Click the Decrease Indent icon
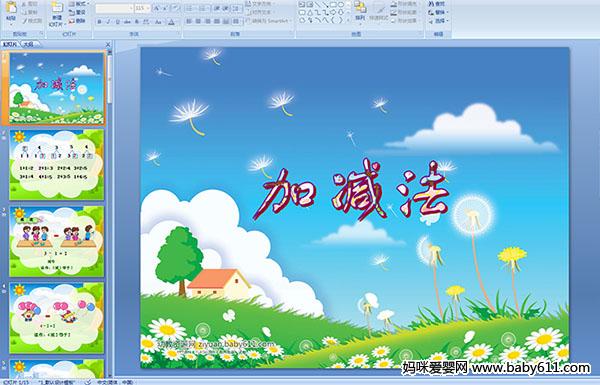 (217, 8)
